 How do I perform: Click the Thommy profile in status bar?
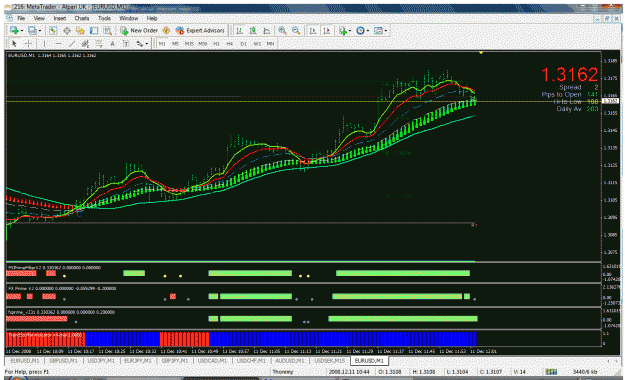(283, 372)
